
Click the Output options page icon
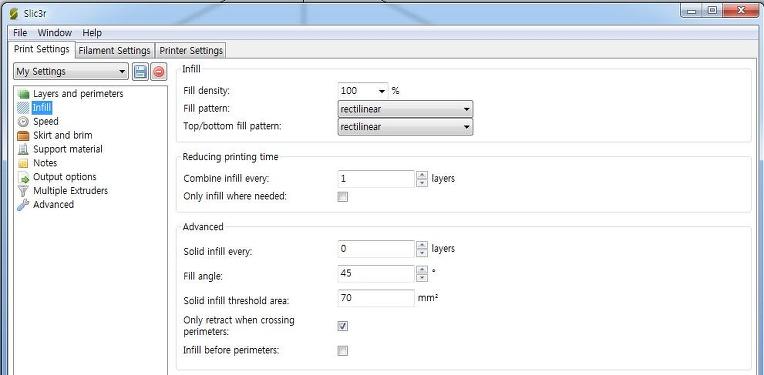click(x=23, y=177)
